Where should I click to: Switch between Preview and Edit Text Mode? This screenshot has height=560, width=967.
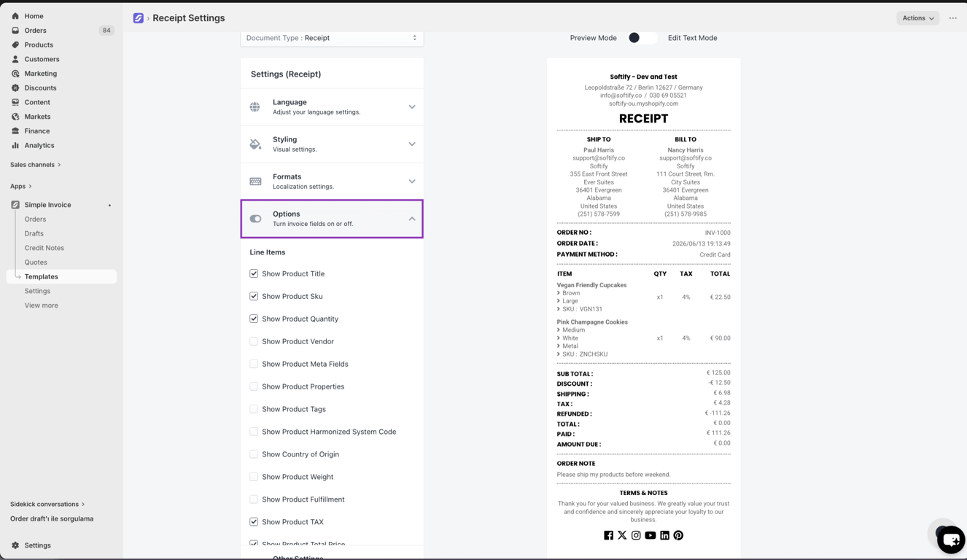coord(642,38)
